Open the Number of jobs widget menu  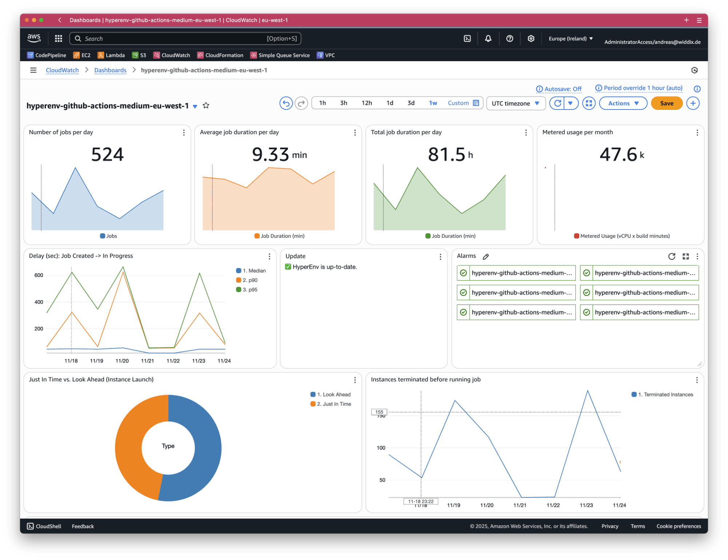click(183, 133)
